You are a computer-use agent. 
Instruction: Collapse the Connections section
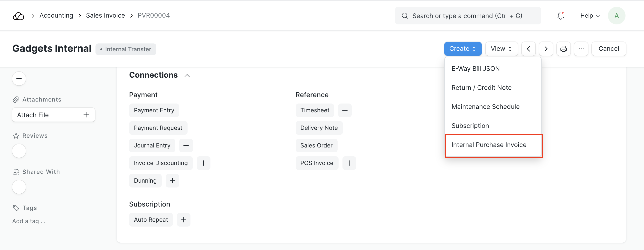[x=187, y=76]
